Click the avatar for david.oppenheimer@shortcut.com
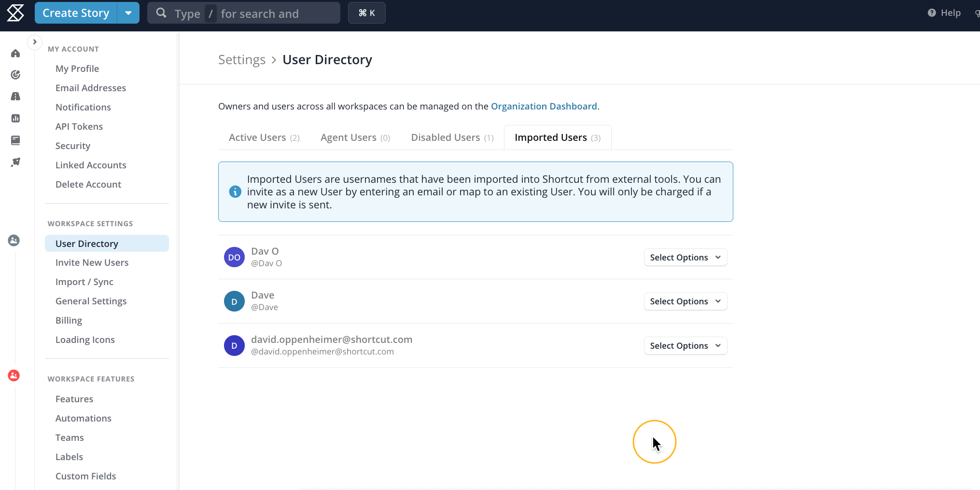This screenshot has height=490, width=980. click(x=234, y=346)
